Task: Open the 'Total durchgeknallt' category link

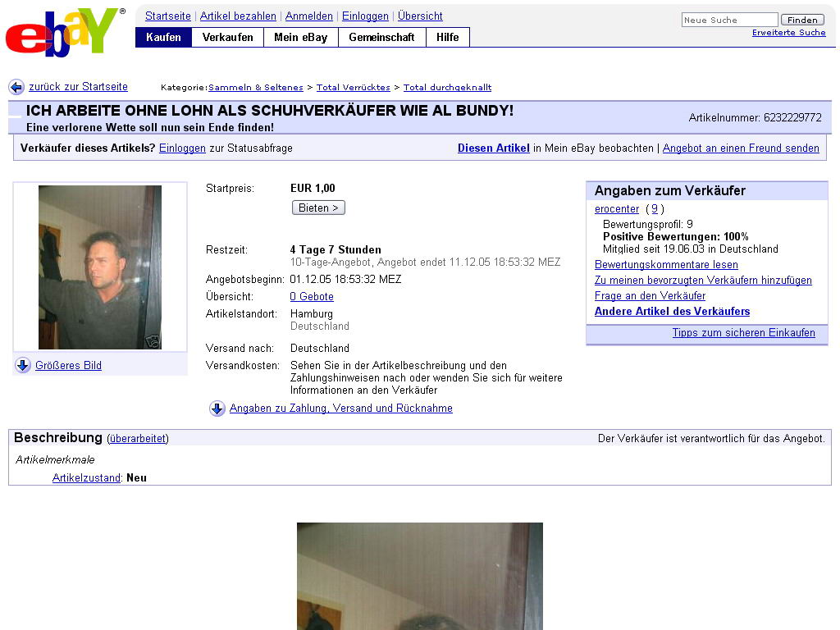Action: point(447,87)
